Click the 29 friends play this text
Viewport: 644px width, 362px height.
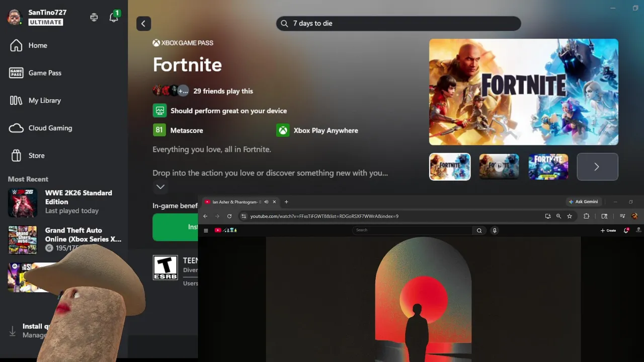pyautogui.click(x=223, y=91)
